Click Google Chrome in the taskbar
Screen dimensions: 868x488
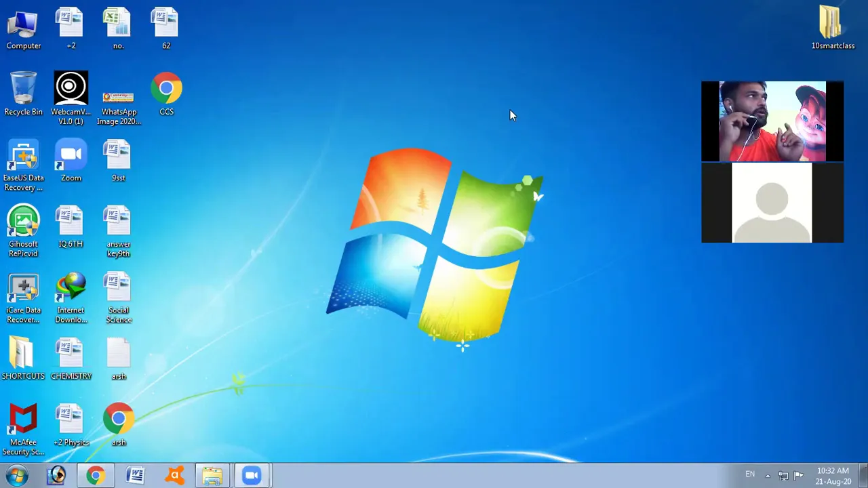click(96, 476)
